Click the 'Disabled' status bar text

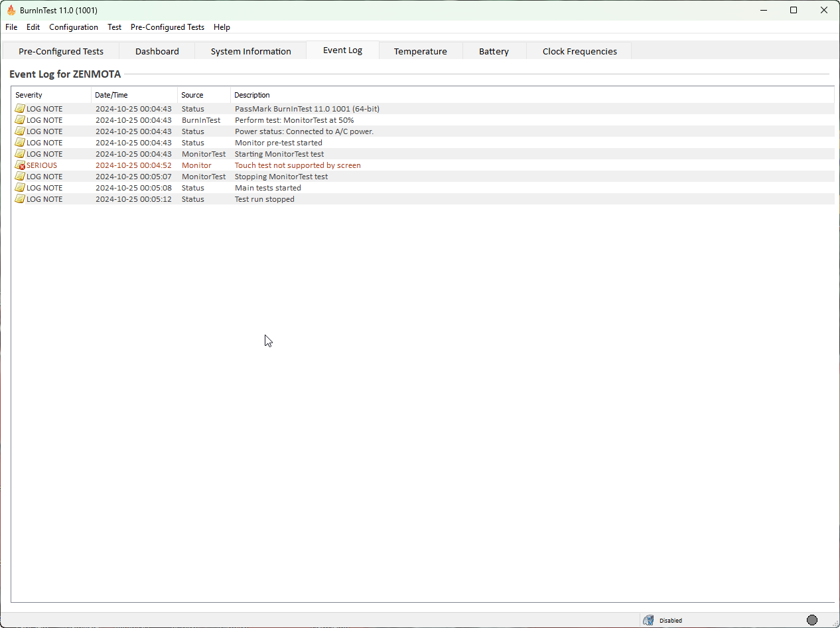[x=671, y=621]
